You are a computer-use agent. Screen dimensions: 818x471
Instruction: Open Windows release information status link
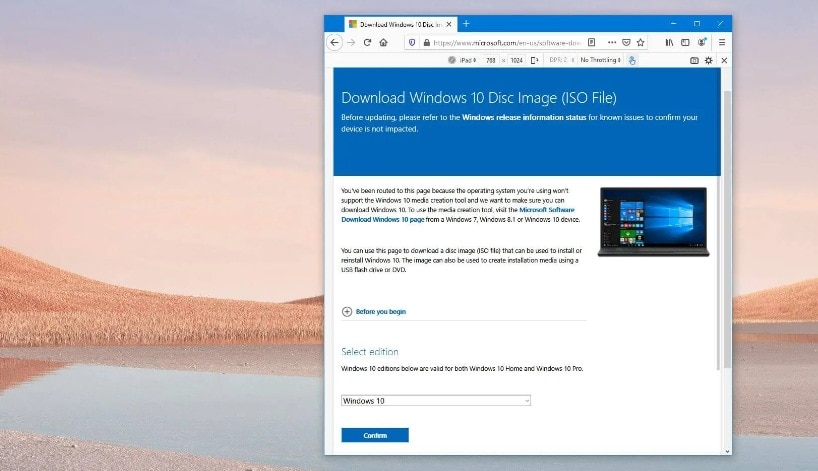pyautogui.click(x=524, y=117)
